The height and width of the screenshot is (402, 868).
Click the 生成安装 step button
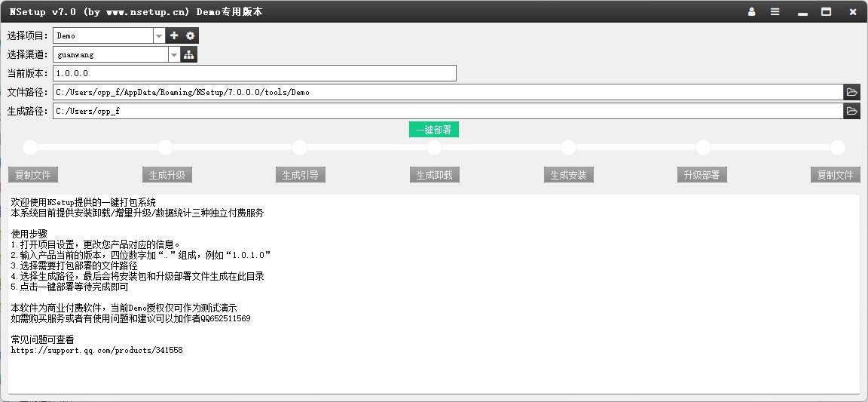(569, 175)
